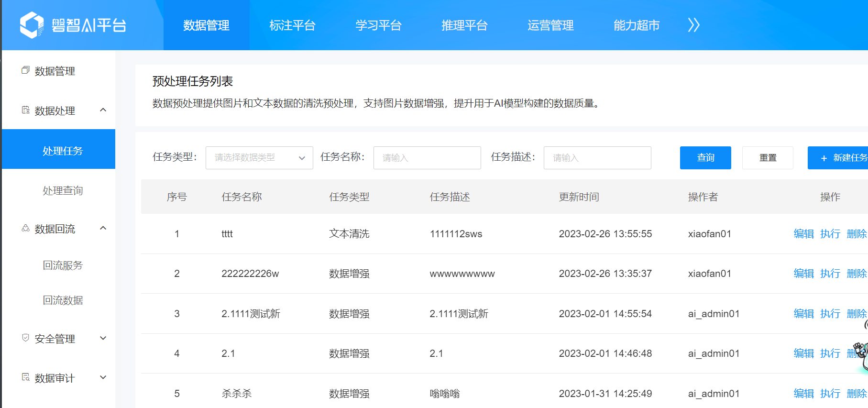Open 回流数据 in the sidebar
This screenshot has height=408, width=868.
pyautogui.click(x=63, y=300)
